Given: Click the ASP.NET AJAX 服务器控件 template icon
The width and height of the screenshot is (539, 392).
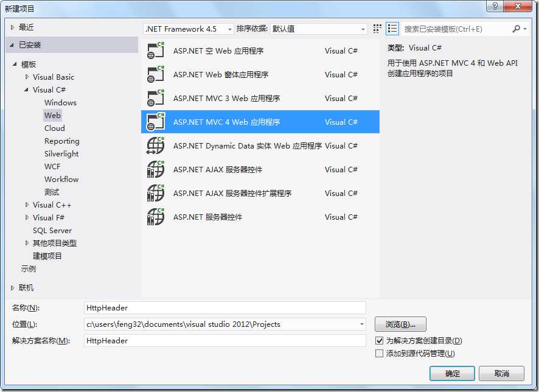Looking at the screenshot, I should click(156, 169).
